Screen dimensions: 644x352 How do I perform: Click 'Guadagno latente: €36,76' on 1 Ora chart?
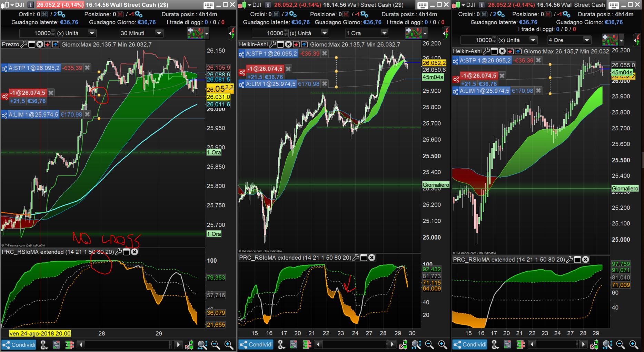click(276, 22)
